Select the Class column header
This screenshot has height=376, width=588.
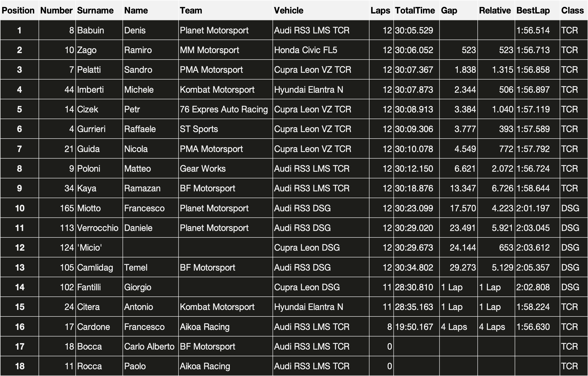pyautogui.click(x=572, y=11)
